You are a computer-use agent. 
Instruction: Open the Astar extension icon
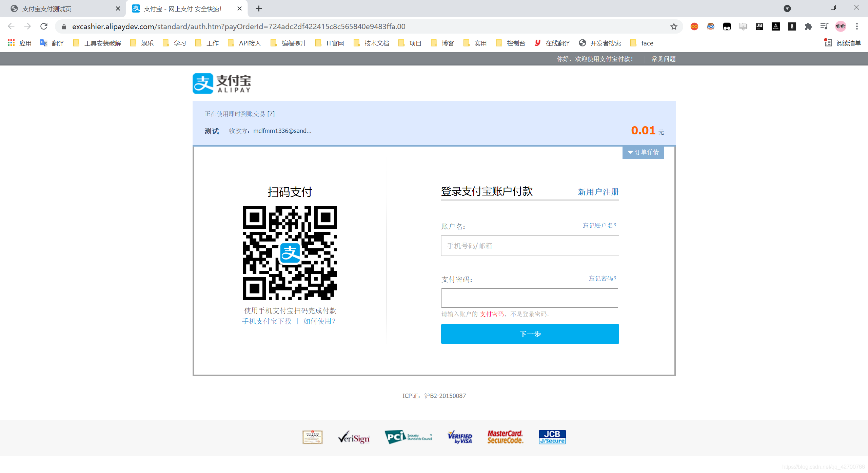coord(776,26)
